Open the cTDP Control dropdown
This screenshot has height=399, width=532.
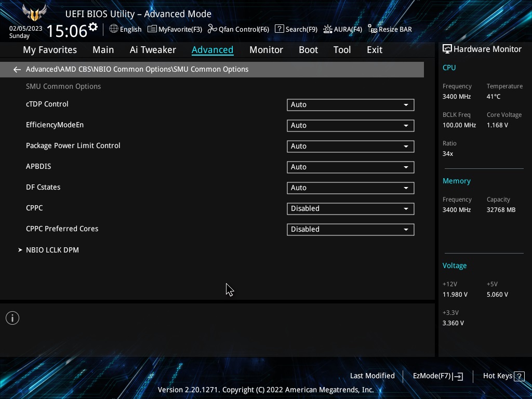(351, 105)
